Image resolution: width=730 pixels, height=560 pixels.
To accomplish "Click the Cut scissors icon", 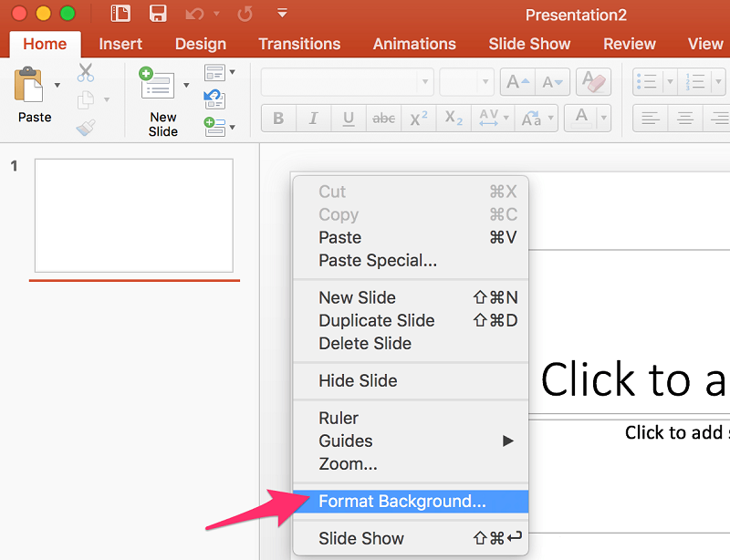I will [86, 73].
